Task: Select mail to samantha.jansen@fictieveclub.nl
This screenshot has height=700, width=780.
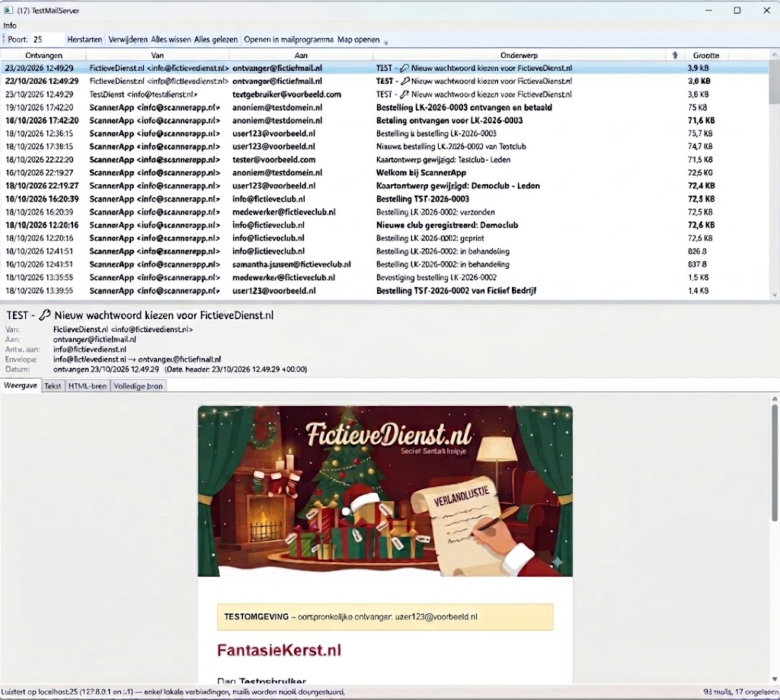Action: (385, 264)
